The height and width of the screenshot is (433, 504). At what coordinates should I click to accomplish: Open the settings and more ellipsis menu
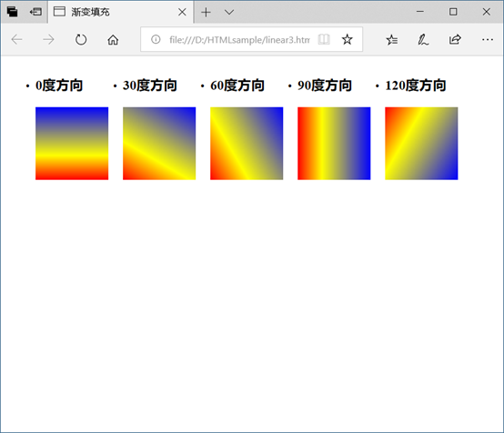click(x=488, y=39)
